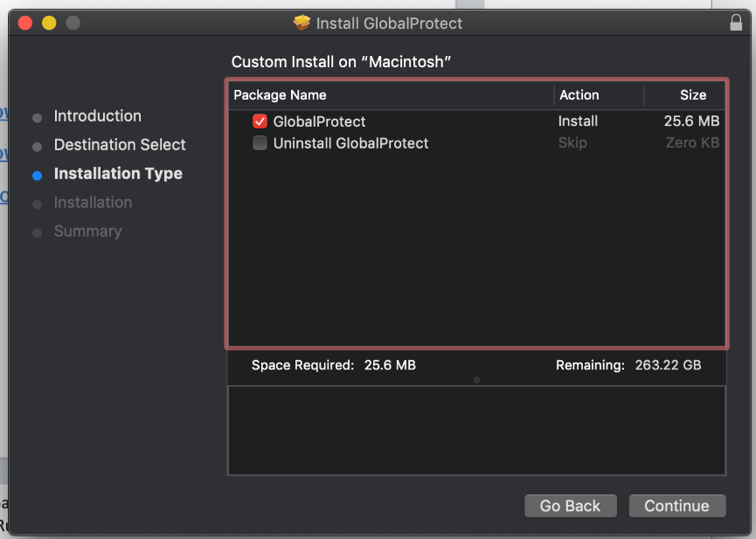The width and height of the screenshot is (756, 539).
Task: Click the 25.6 MB size in the GlobalProtect row
Action: (691, 121)
